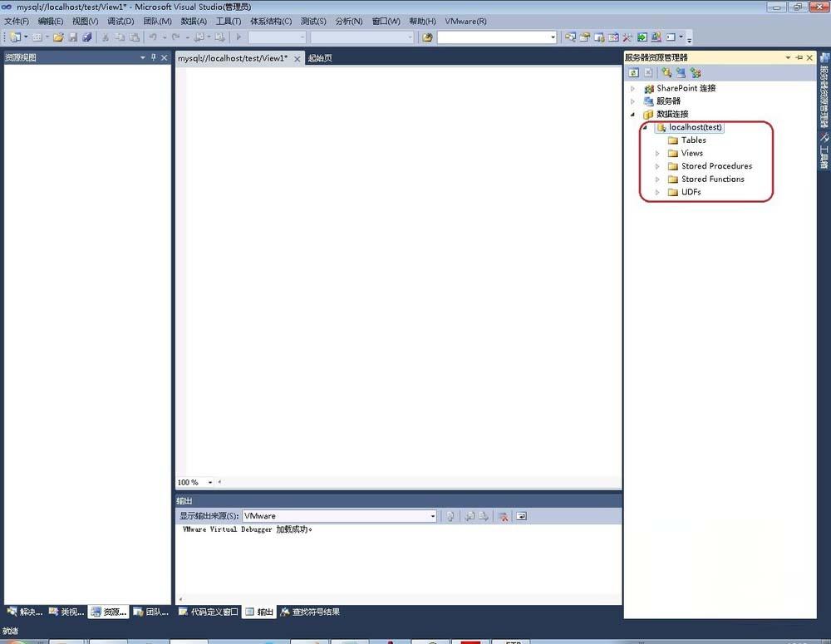Open the search combo box dropdown in toolbar
This screenshot has width=831, height=644.
pyautogui.click(x=553, y=37)
